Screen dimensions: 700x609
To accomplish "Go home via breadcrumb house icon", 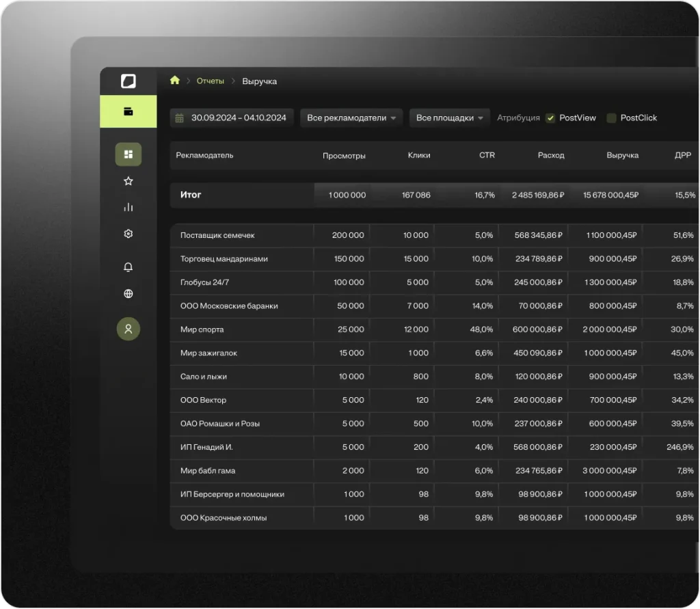I will (175, 81).
